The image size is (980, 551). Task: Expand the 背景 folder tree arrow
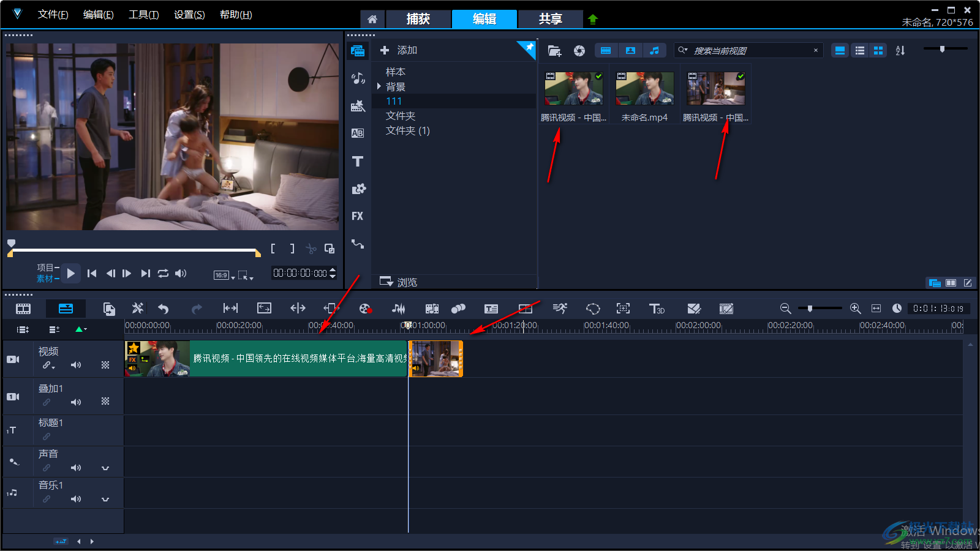coord(379,86)
